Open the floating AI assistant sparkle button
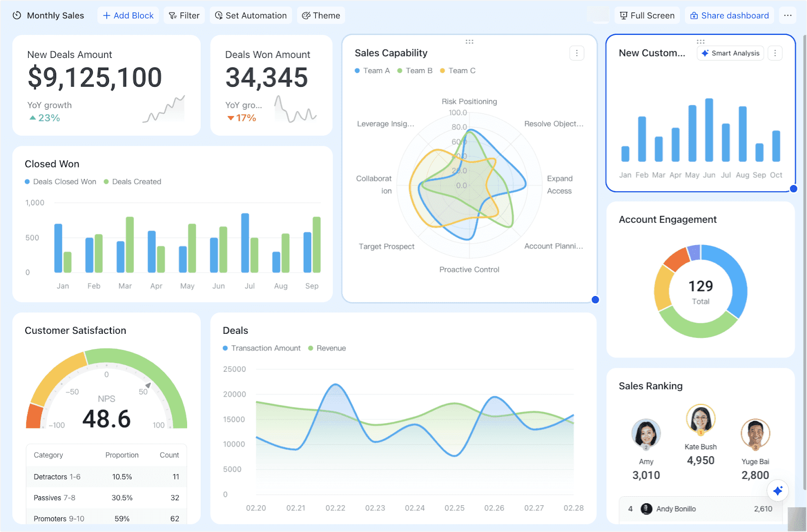This screenshot has height=532, width=807. pos(778,490)
